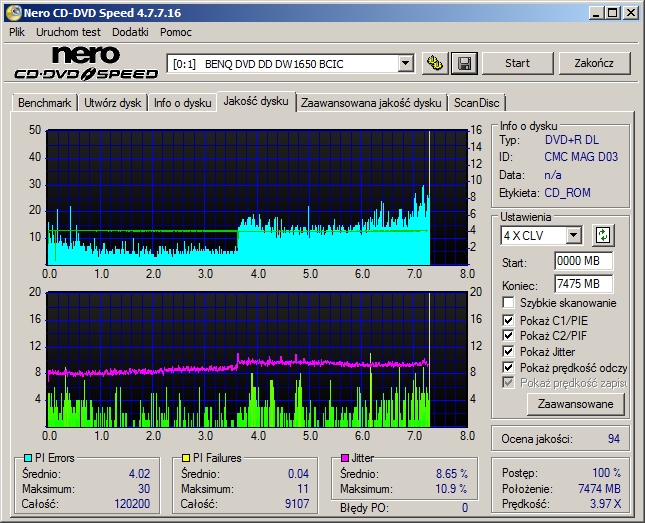Image resolution: width=645 pixels, height=523 pixels.
Task: Click the Etykieta value CD_ROM
Action: [567, 193]
